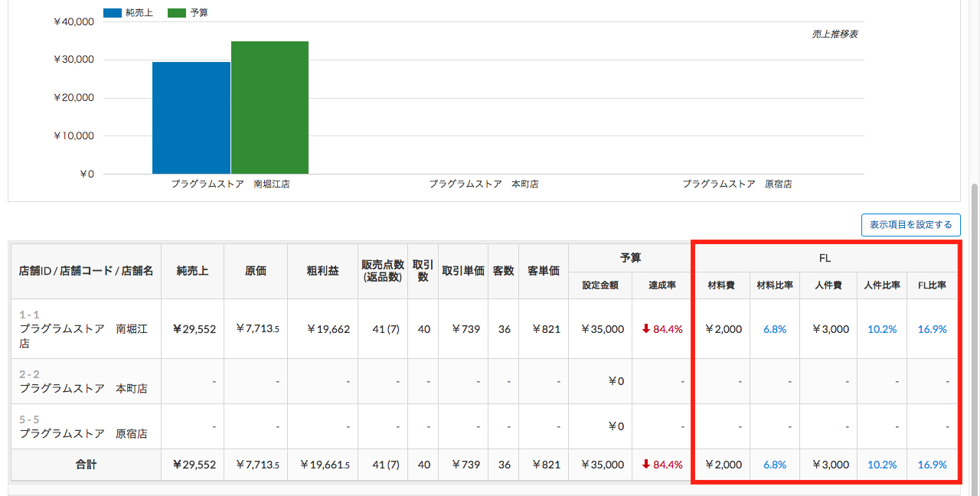Click the 10.2% labor ratio in 合計 row
Screen dimensions: 980x496
pyautogui.click(x=882, y=465)
